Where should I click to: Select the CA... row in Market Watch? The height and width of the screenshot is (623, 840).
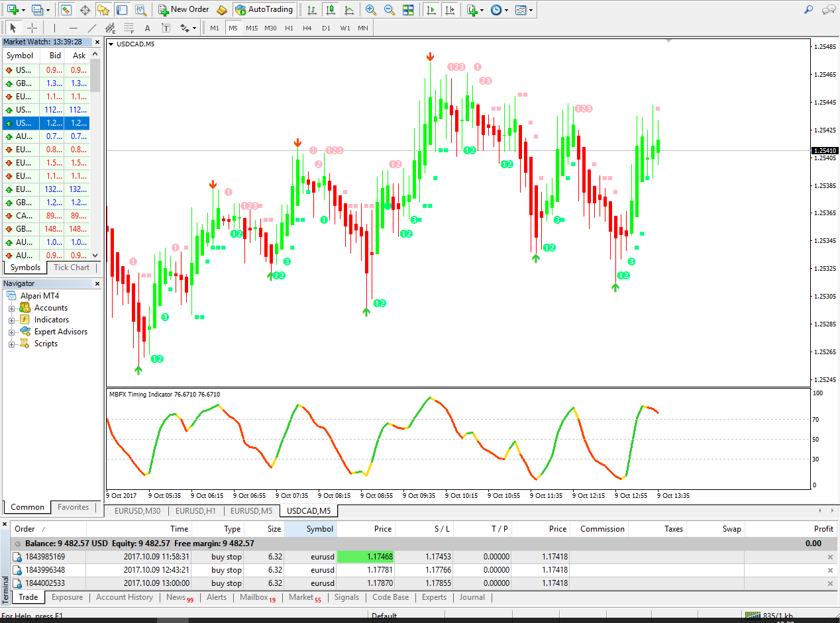coord(45,215)
